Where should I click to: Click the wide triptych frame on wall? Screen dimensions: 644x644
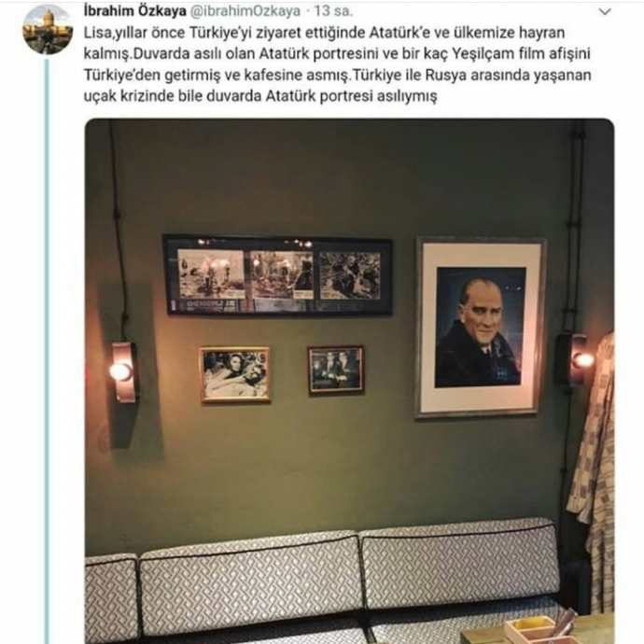tap(277, 274)
